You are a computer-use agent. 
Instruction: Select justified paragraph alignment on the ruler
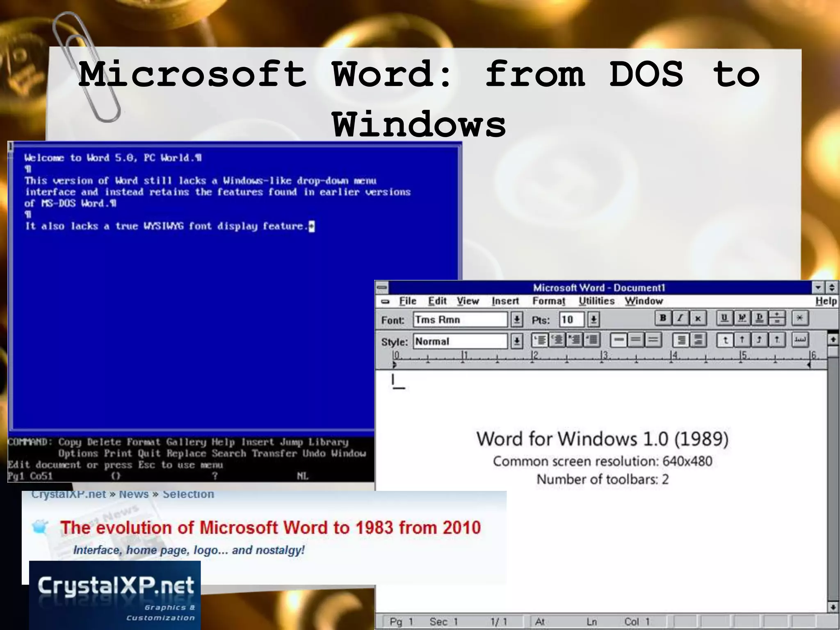(592, 340)
